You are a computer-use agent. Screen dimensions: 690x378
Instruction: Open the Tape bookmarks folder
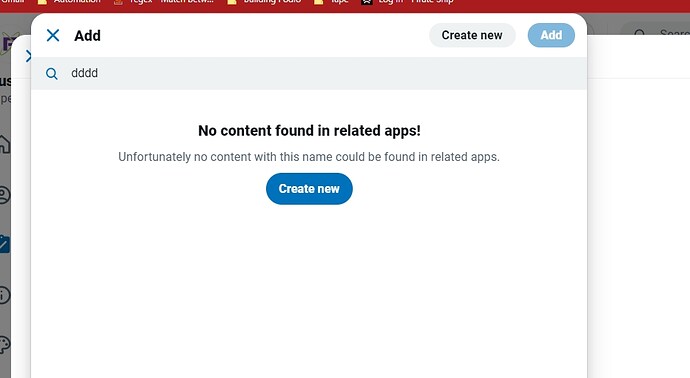(331, 2)
